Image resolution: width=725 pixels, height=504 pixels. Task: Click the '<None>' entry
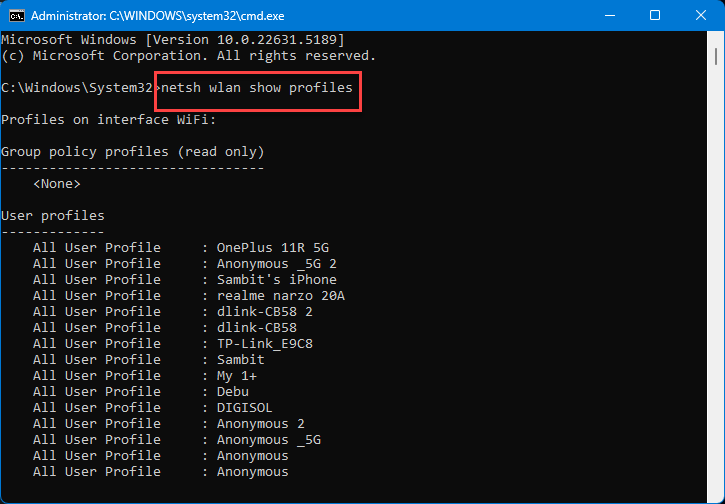pos(57,184)
